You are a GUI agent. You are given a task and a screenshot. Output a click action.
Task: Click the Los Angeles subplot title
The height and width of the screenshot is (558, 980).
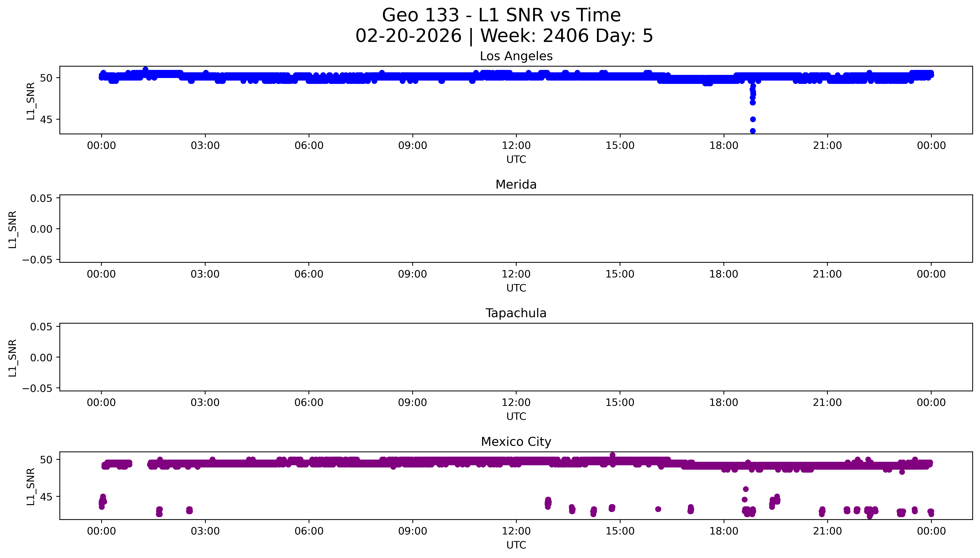click(516, 56)
